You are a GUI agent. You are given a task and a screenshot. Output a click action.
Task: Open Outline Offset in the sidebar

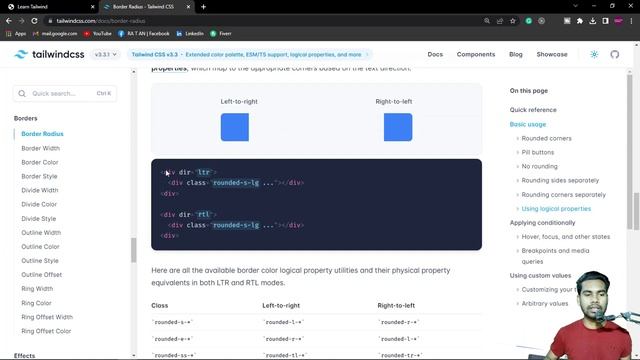[41, 275]
